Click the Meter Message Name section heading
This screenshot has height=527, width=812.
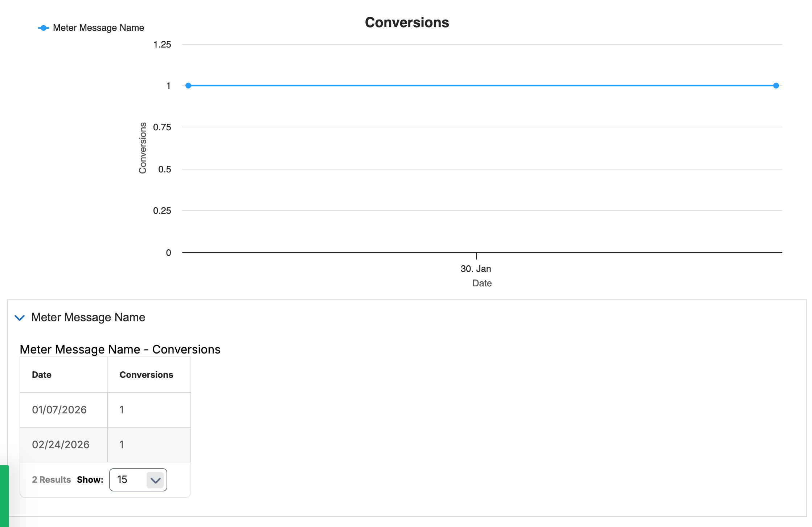[88, 318]
